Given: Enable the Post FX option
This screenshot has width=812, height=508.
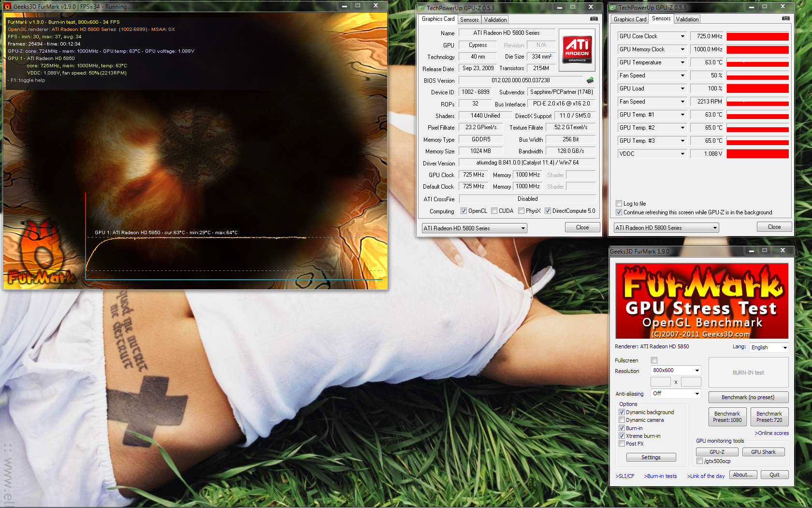Looking at the screenshot, I should [622, 444].
